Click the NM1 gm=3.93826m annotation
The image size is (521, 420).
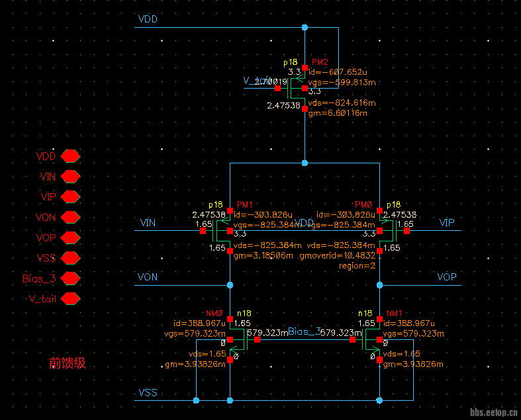pos(413,364)
